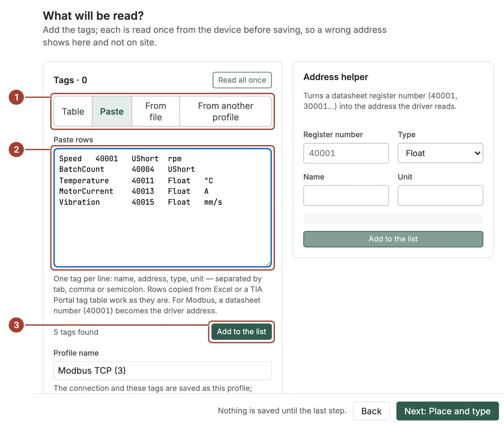Click the 'MotorCurrent' row in pasted text
This screenshot has width=504, height=424.
134,191
